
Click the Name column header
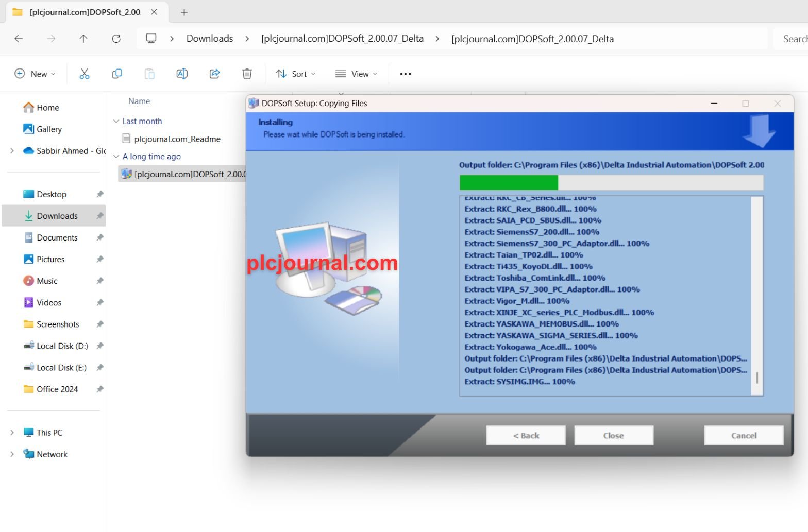pyautogui.click(x=139, y=101)
